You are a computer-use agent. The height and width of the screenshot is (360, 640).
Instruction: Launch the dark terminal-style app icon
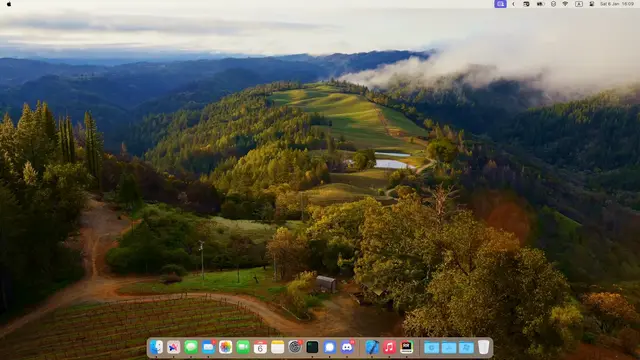click(312, 347)
